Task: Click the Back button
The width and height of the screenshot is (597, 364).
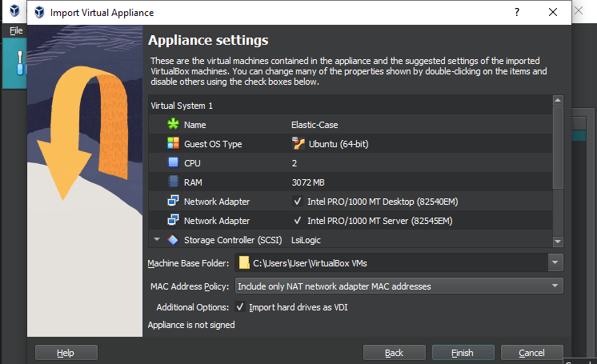Action: click(x=394, y=353)
